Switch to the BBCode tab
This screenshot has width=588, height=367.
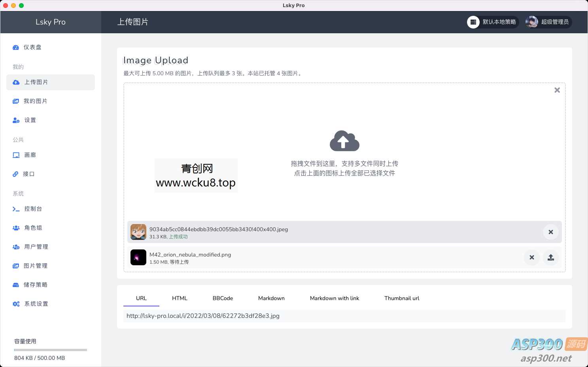[x=223, y=298]
